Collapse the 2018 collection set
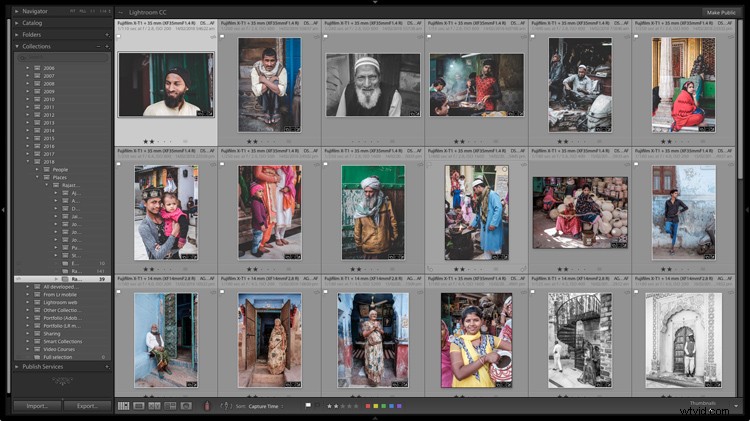750x421 pixels. point(28,162)
